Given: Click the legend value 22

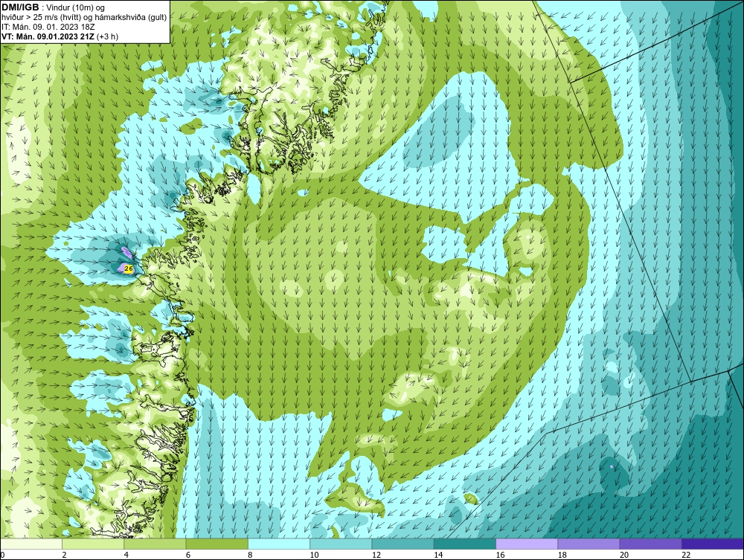Looking at the screenshot, I should 687,556.
